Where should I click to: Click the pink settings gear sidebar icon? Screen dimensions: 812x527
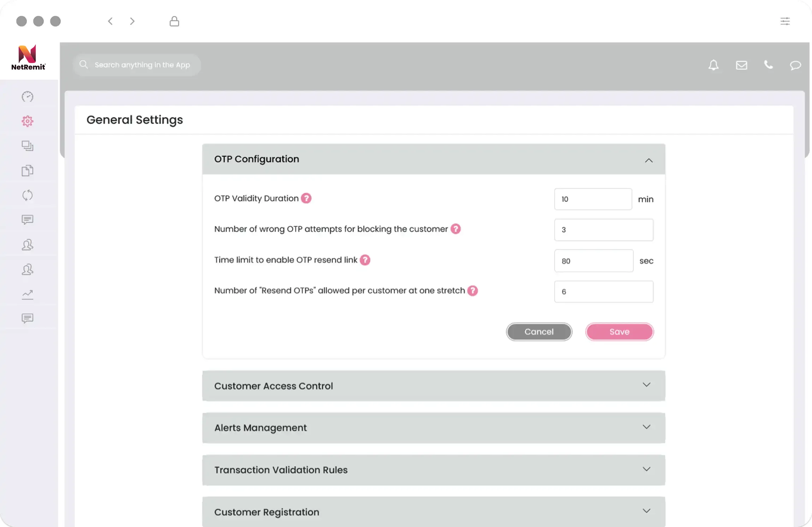pos(28,121)
